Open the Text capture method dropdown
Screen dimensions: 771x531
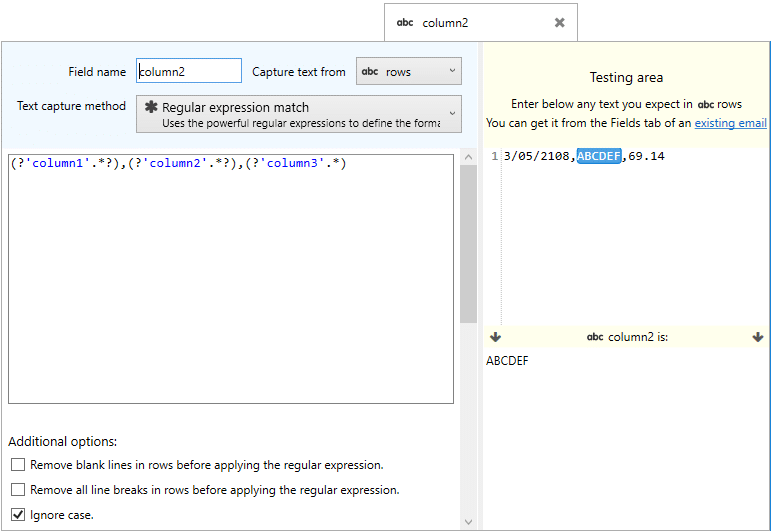point(298,114)
